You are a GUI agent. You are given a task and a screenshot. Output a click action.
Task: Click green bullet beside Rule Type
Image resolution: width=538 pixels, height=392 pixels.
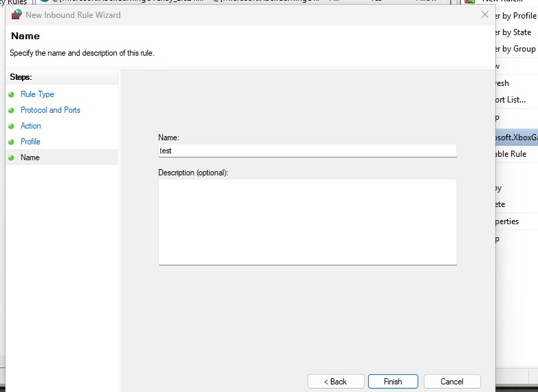(11, 95)
